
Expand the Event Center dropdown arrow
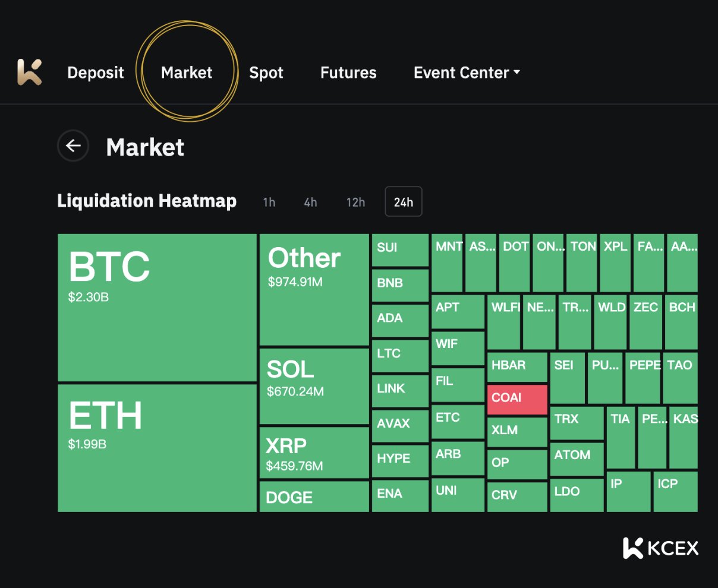click(517, 72)
